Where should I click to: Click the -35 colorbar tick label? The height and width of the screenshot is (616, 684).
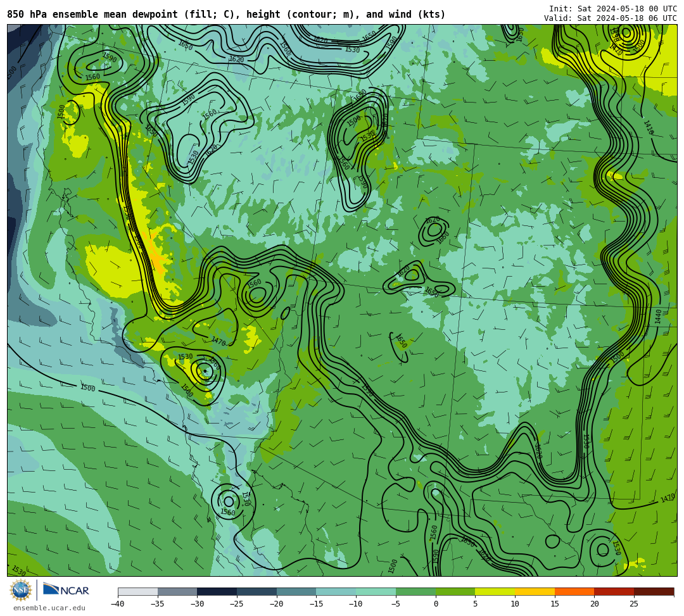pos(157,604)
